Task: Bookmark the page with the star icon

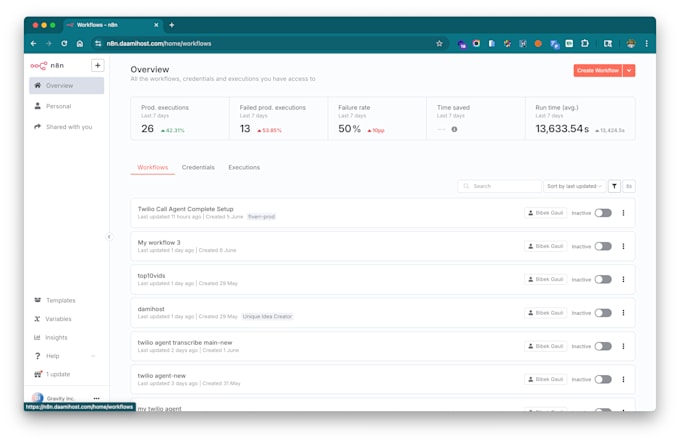Action: pyautogui.click(x=439, y=43)
